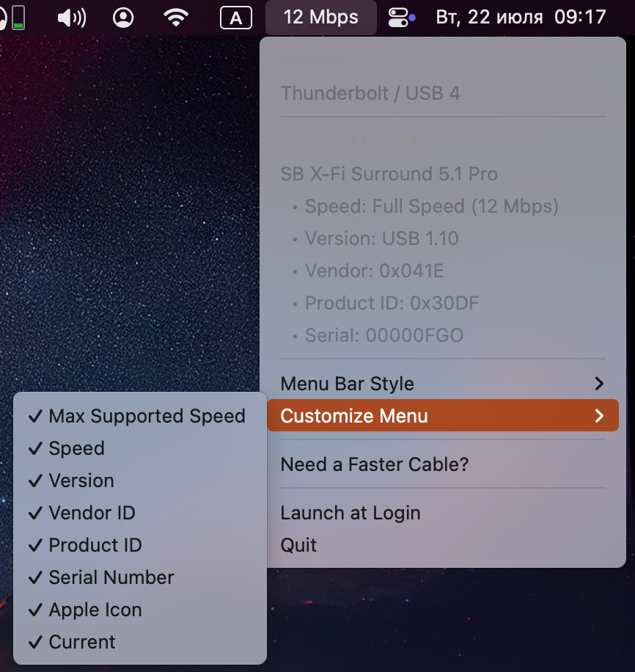The height and width of the screenshot is (672, 635).
Task: Open the 12 Mbps menu bar item
Action: pos(321,18)
